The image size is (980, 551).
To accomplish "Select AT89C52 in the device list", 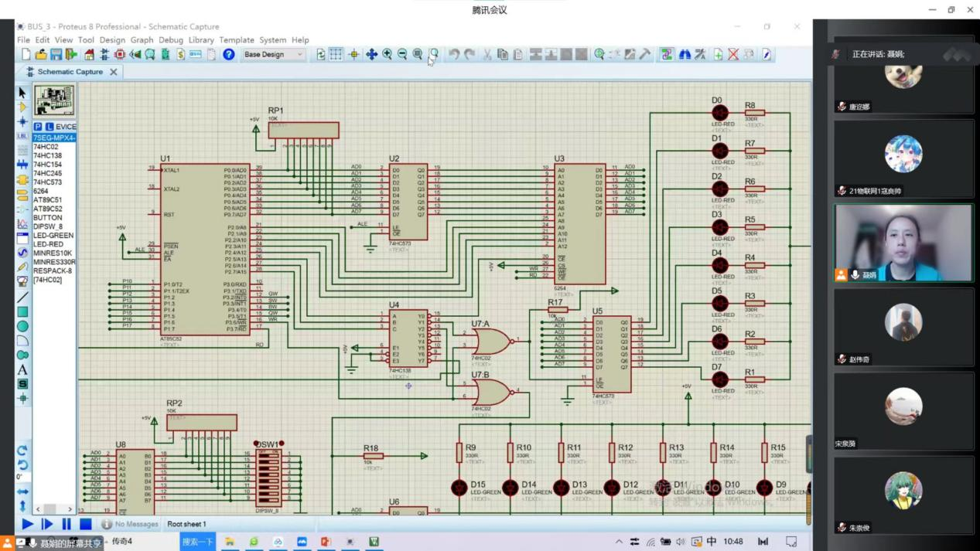I will (48, 209).
